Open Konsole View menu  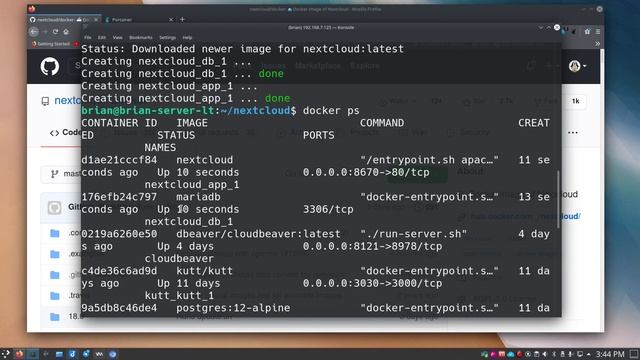pyautogui.click(x=118, y=38)
